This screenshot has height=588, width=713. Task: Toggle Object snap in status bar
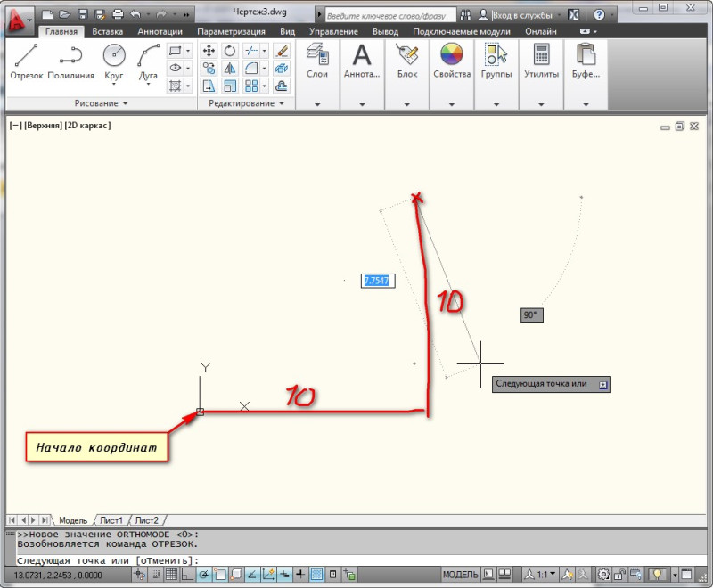point(220,575)
